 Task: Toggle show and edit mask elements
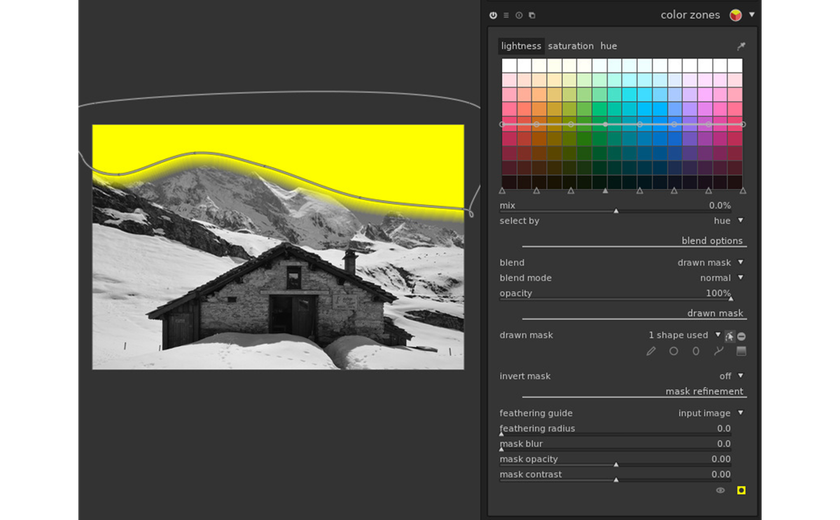pos(729,336)
